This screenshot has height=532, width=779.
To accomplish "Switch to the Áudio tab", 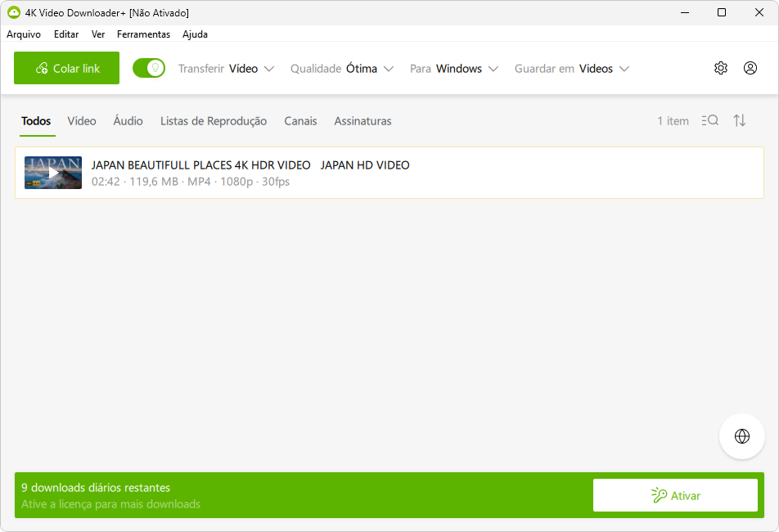I will 128,120.
